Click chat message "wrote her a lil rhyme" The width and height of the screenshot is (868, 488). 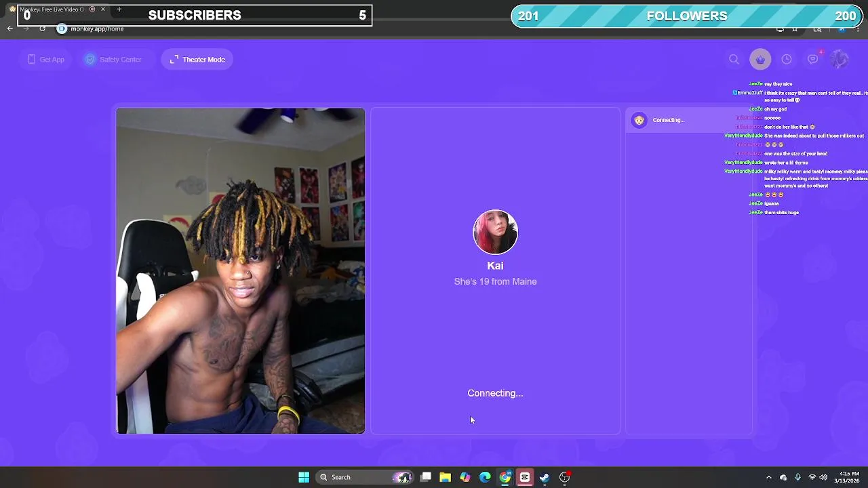[786, 163]
